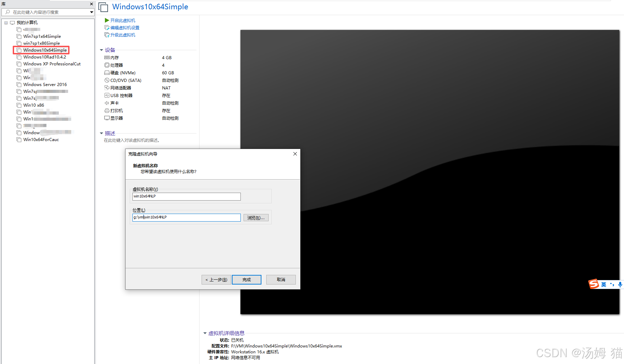
Task: Select Windows10x64Simple in the library tree
Action: point(45,50)
